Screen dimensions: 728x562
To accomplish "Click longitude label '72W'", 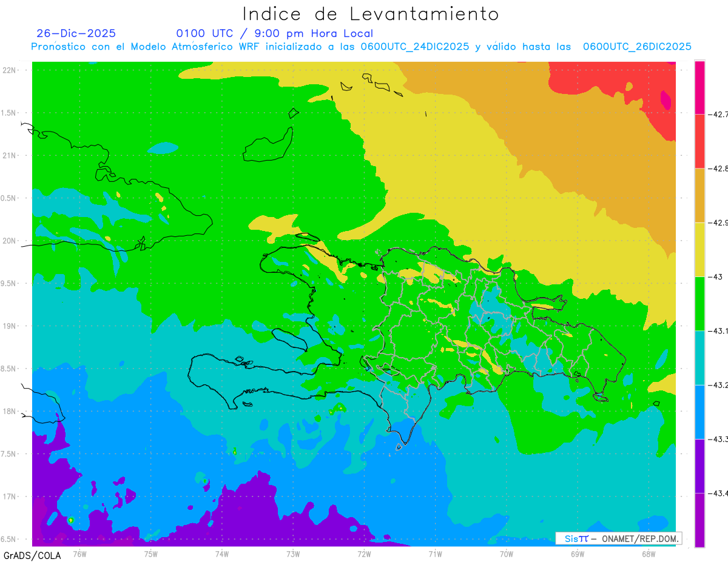I will (364, 554).
